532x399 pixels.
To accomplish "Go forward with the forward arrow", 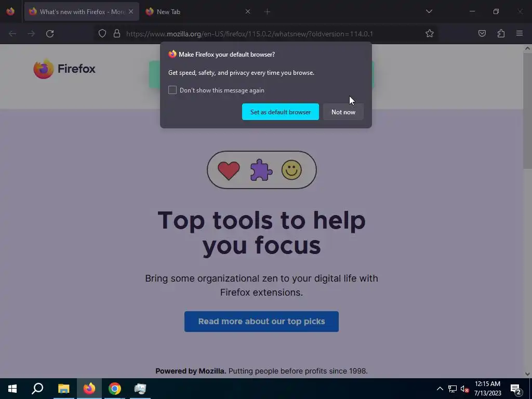I will 31,34.
